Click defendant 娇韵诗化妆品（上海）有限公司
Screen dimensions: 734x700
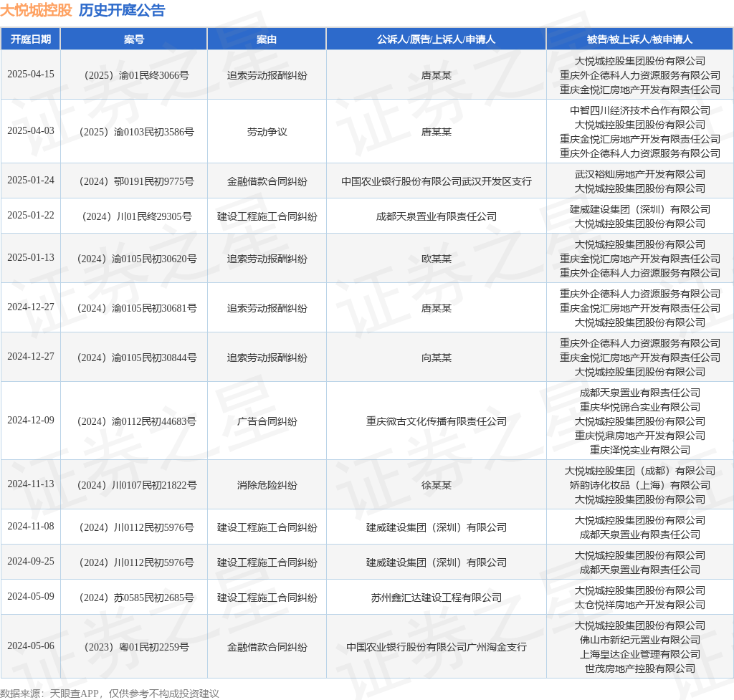640,485
